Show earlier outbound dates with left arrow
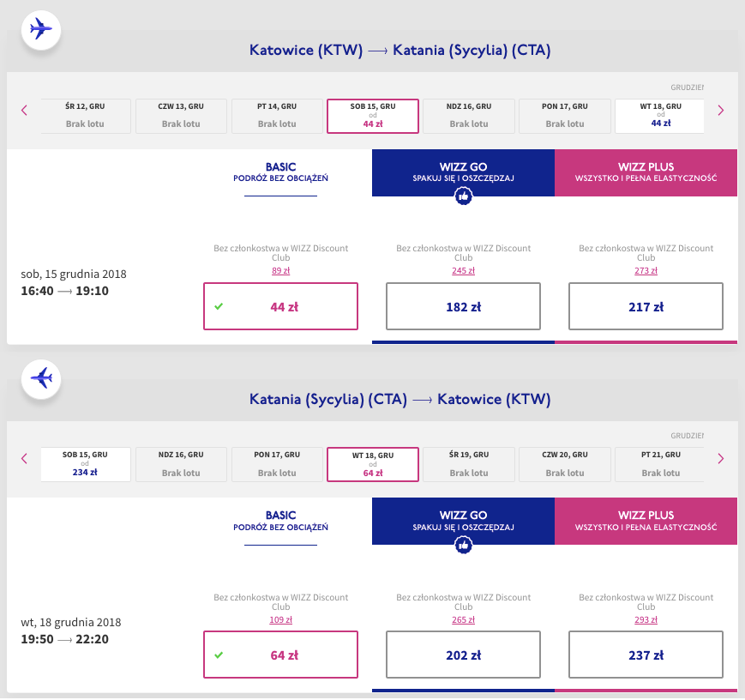 point(24,111)
